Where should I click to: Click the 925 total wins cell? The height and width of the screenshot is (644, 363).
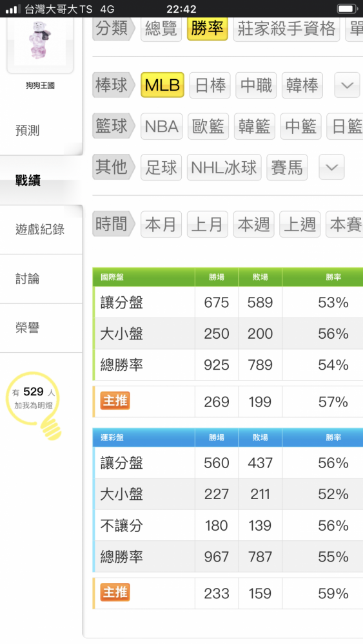click(x=217, y=365)
